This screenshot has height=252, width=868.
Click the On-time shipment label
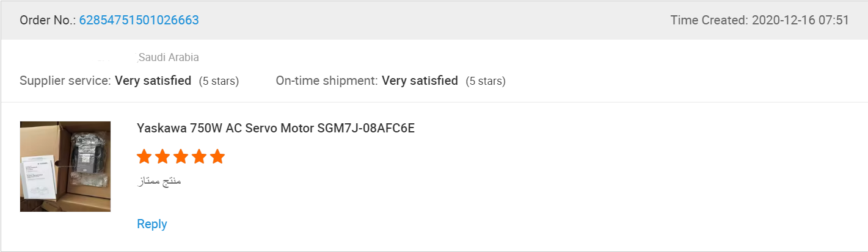pyautogui.click(x=327, y=81)
